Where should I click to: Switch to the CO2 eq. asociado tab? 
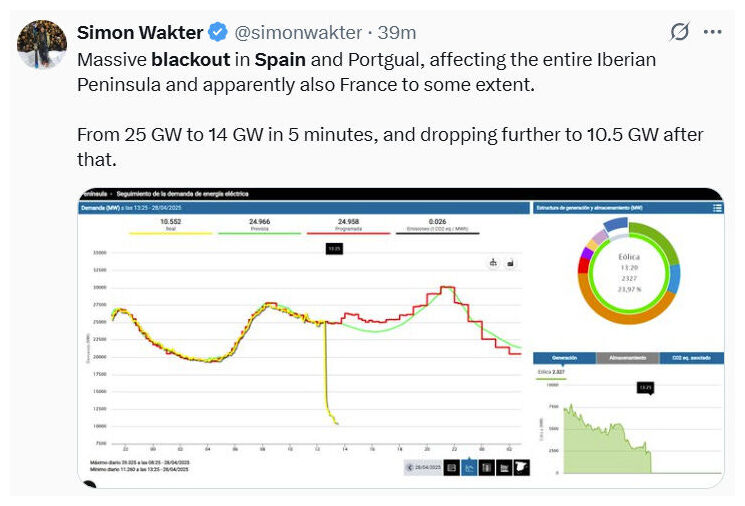[691, 358]
